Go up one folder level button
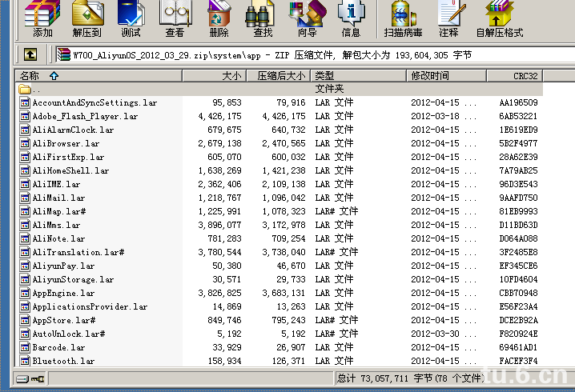Screen dimensions: 575x392 [30, 55]
